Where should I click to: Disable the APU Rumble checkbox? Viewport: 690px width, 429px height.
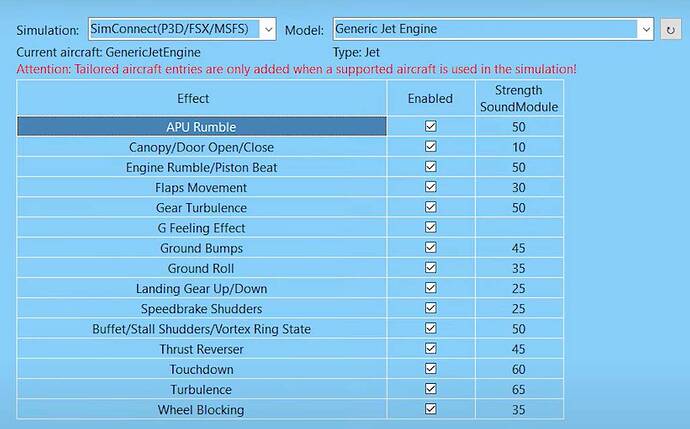(x=430, y=127)
